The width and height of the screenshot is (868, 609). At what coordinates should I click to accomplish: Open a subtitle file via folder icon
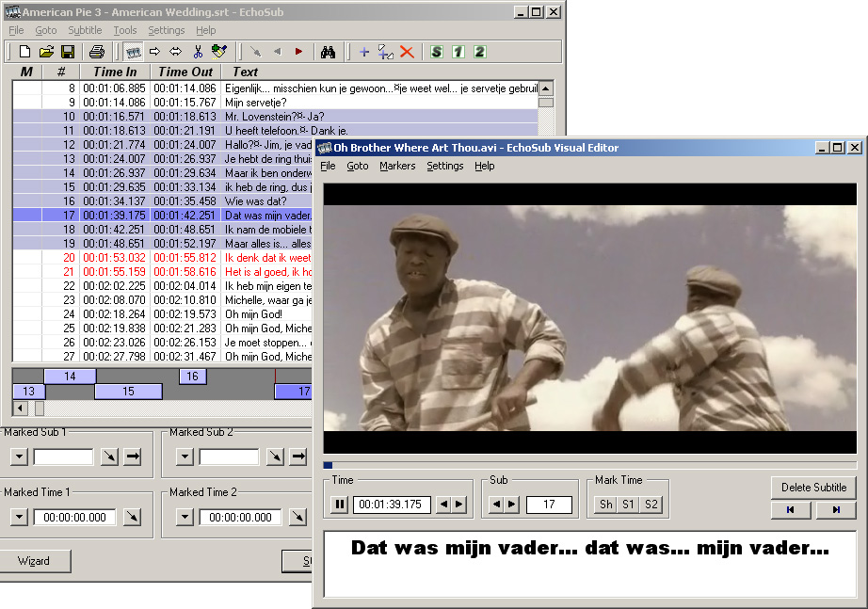coord(46,52)
